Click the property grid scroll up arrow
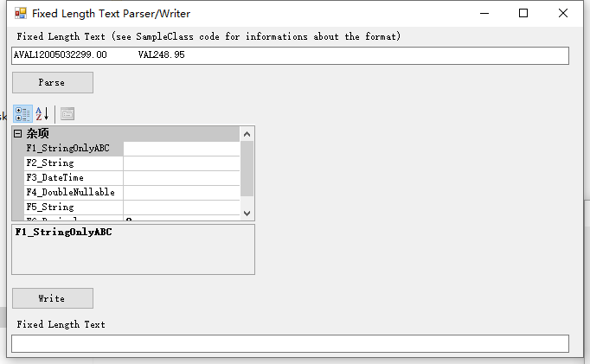Screen dimensions: 590x364 (x=247, y=134)
